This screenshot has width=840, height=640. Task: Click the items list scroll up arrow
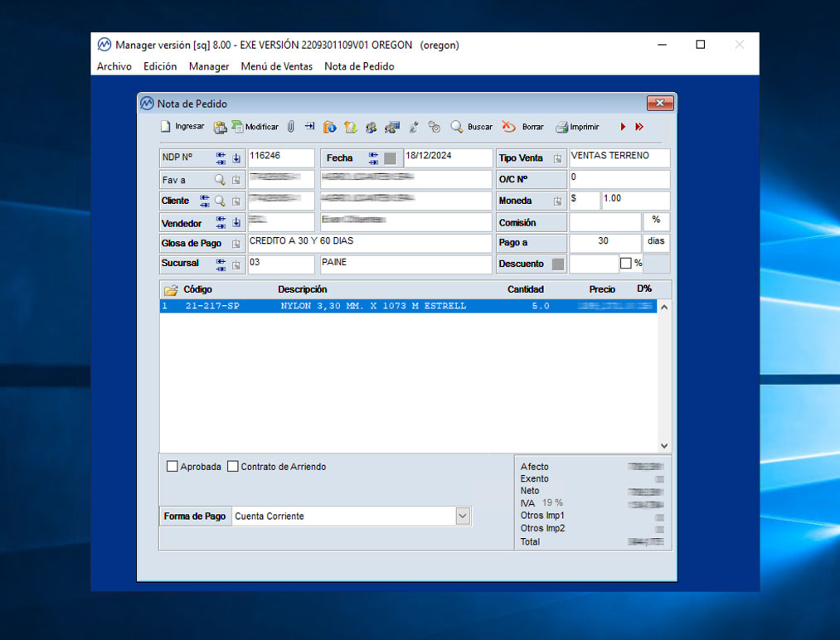point(663,307)
